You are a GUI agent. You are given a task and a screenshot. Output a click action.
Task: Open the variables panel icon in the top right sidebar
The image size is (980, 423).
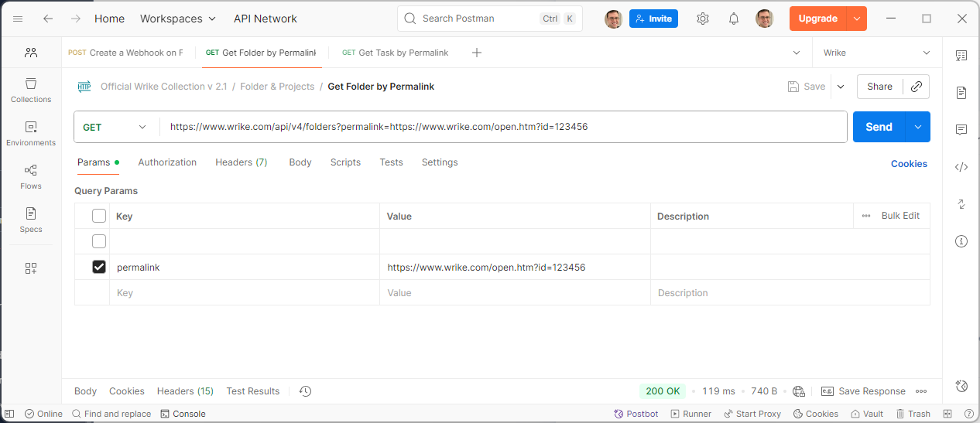click(961, 56)
